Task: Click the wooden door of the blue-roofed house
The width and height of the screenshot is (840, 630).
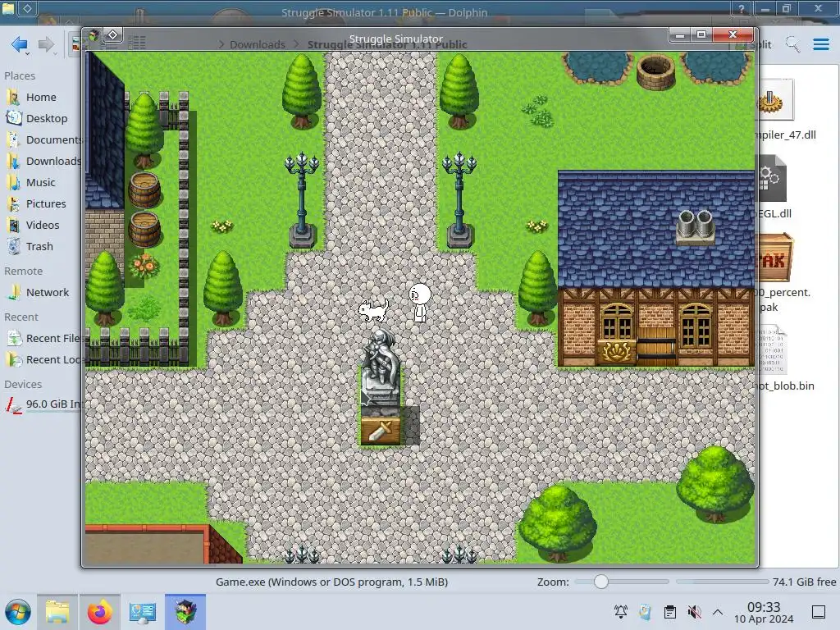Action: click(657, 346)
